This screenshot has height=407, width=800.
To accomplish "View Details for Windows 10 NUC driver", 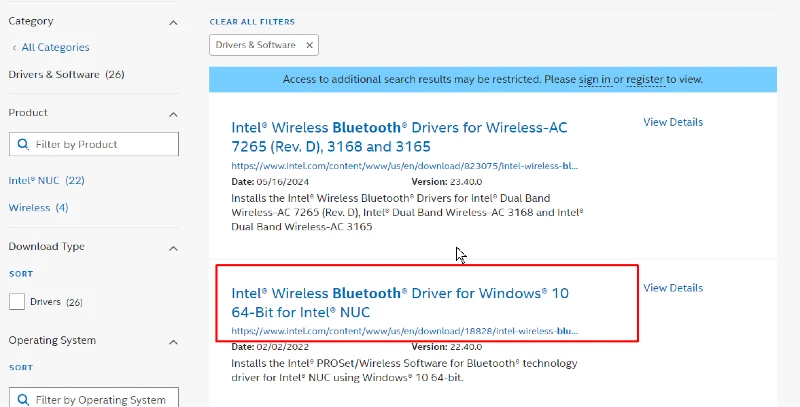I will point(673,288).
